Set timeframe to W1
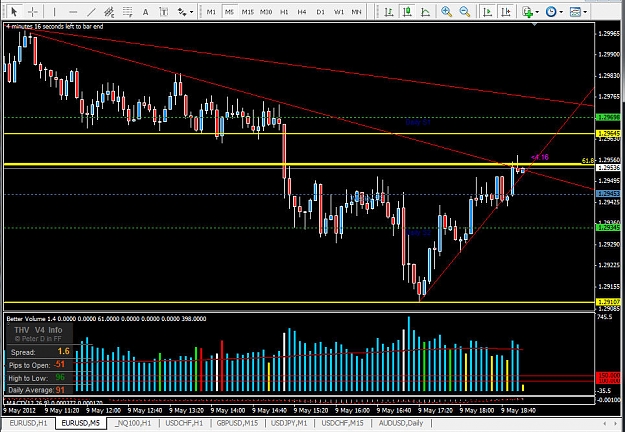625x432 pixels. click(339, 12)
